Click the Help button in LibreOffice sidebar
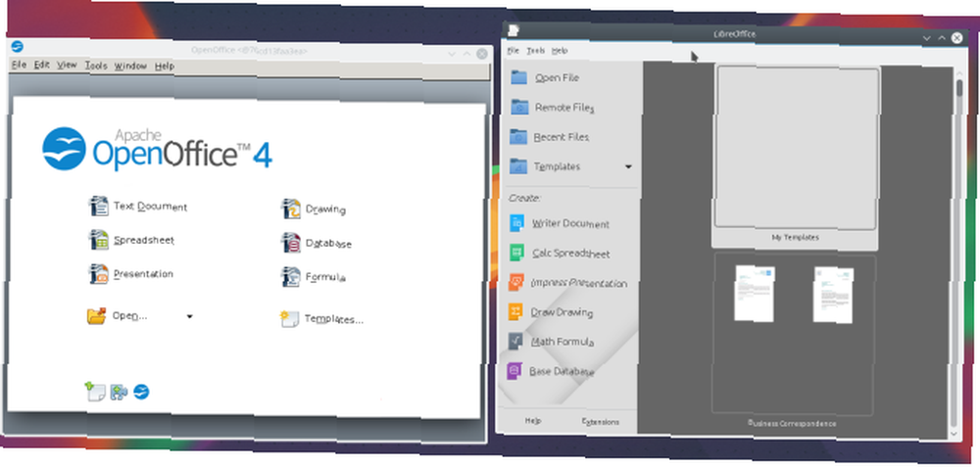980x467 pixels. click(533, 421)
